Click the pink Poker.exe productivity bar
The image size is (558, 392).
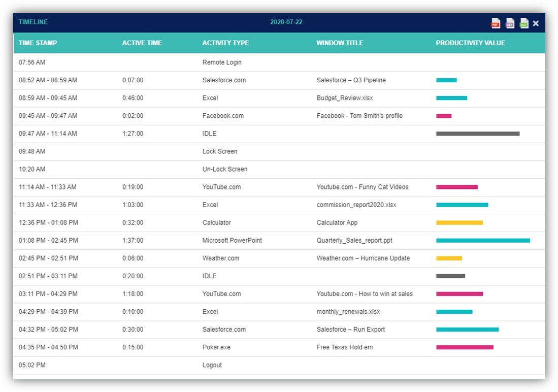[x=465, y=347]
